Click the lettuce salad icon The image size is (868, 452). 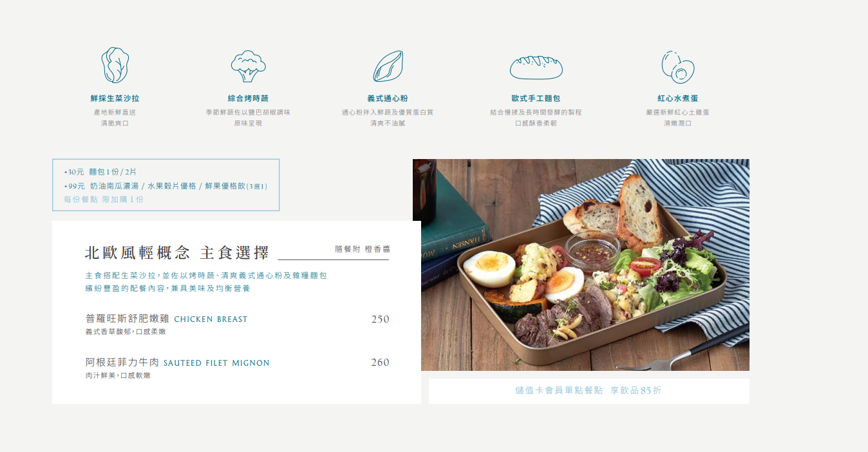pos(115,65)
